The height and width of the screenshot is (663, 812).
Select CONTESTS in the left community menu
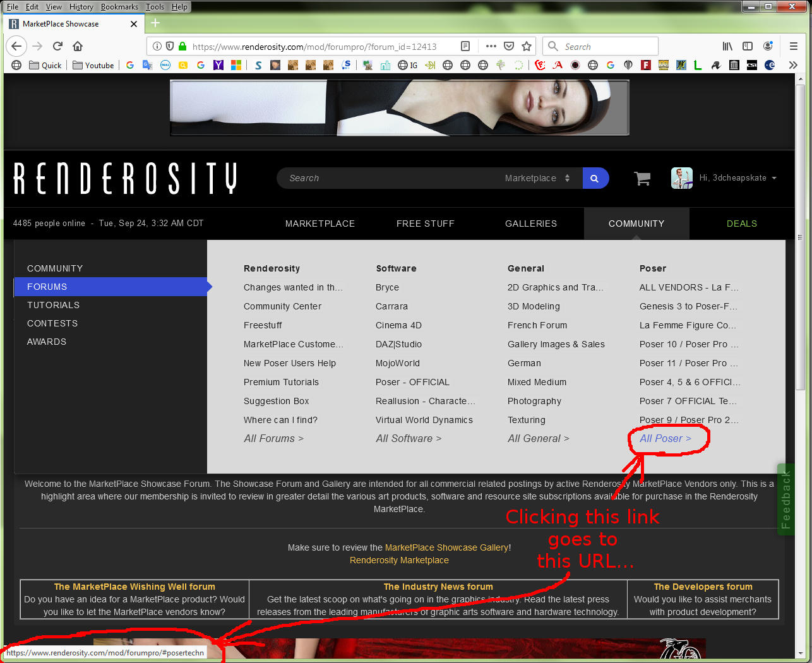52,323
